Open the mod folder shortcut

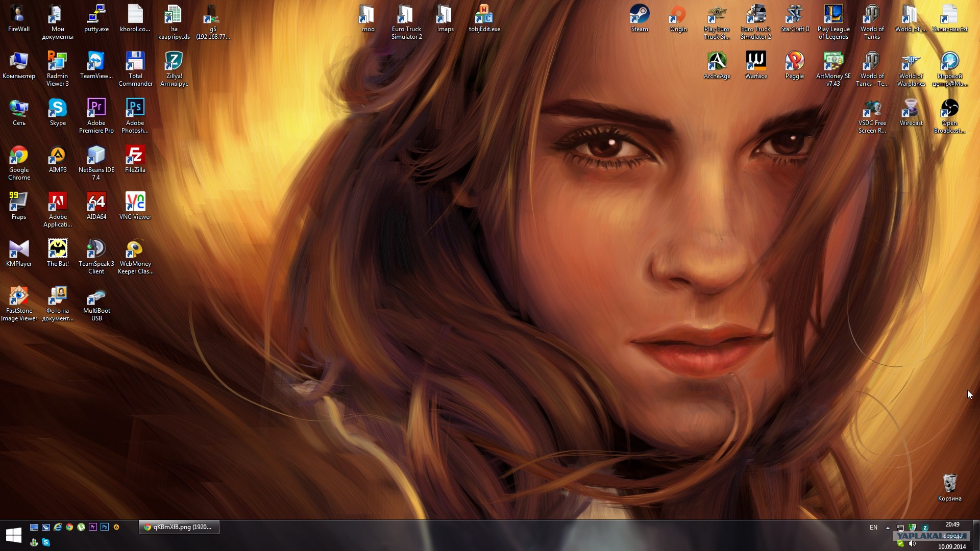pos(368,19)
